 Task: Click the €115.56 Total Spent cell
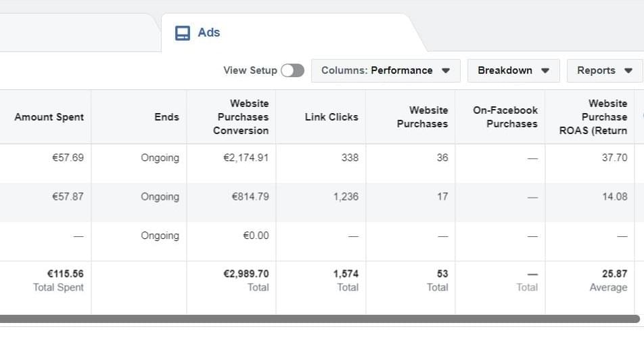point(65,274)
